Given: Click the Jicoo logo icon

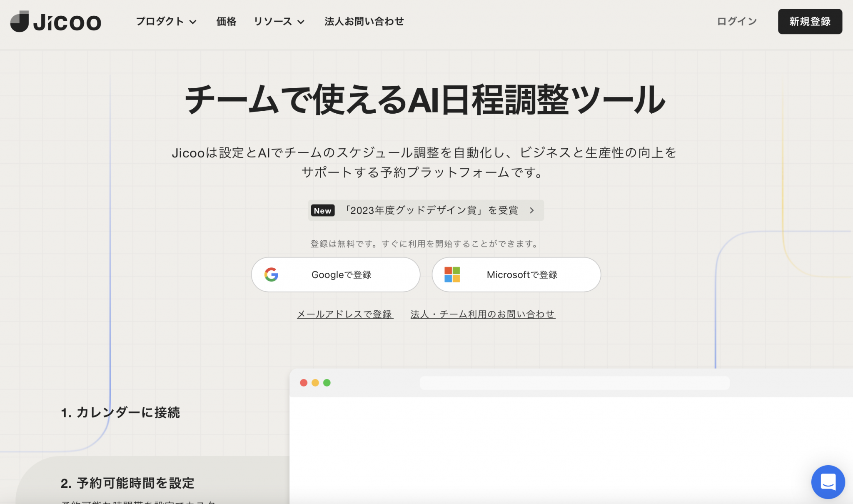Looking at the screenshot, I should pos(20,21).
